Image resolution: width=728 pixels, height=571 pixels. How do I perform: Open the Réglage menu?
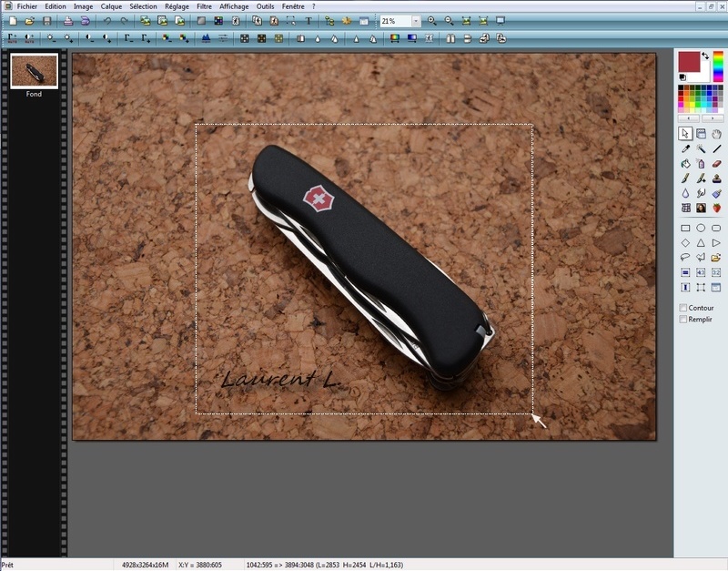tap(177, 6)
